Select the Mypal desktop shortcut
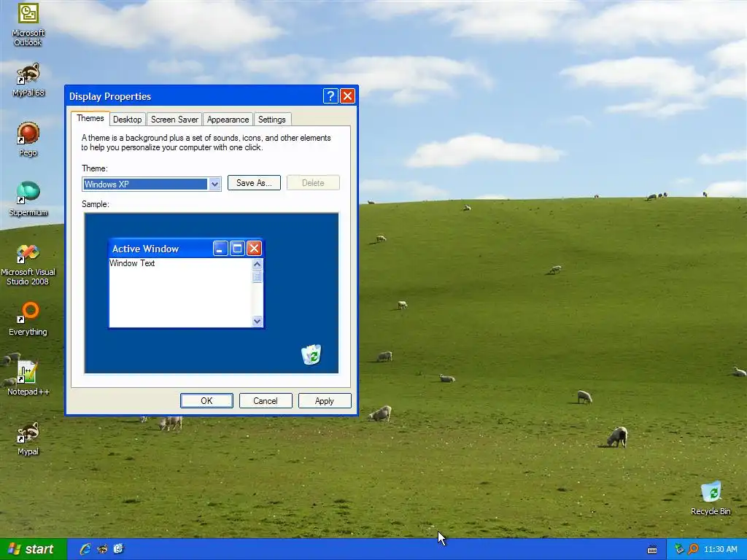Viewport: 747px width, 560px height. coord(28,438)
